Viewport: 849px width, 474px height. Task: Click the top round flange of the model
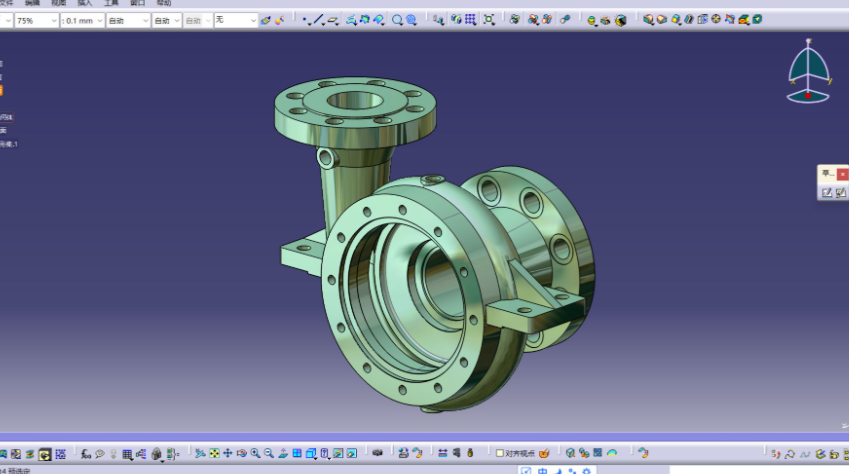(355, 111)
